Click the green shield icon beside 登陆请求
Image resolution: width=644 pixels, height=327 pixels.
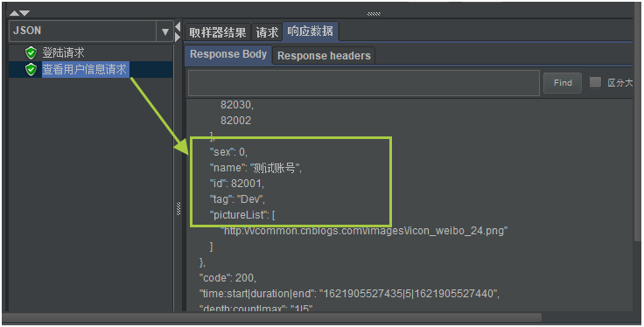[31, 52]
